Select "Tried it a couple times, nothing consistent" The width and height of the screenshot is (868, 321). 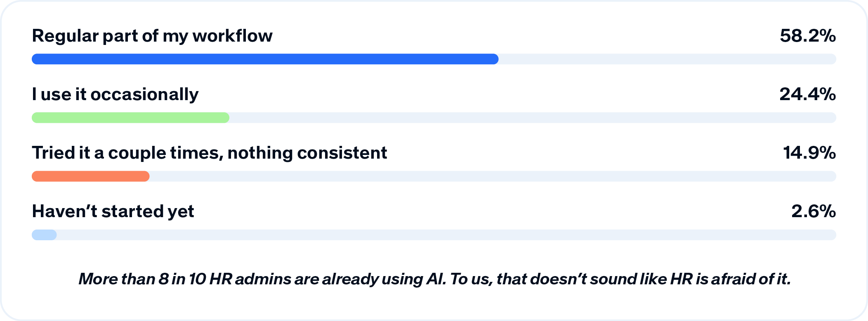click(210, 153)
